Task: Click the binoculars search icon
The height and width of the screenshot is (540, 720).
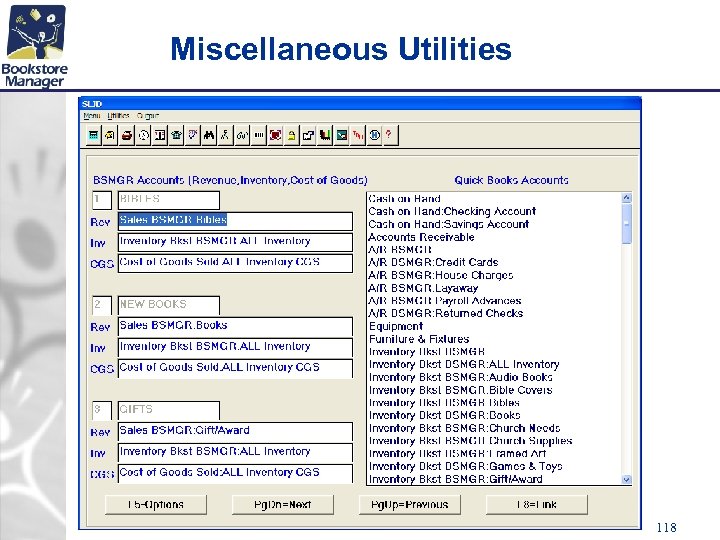Action: click(209, 135)
